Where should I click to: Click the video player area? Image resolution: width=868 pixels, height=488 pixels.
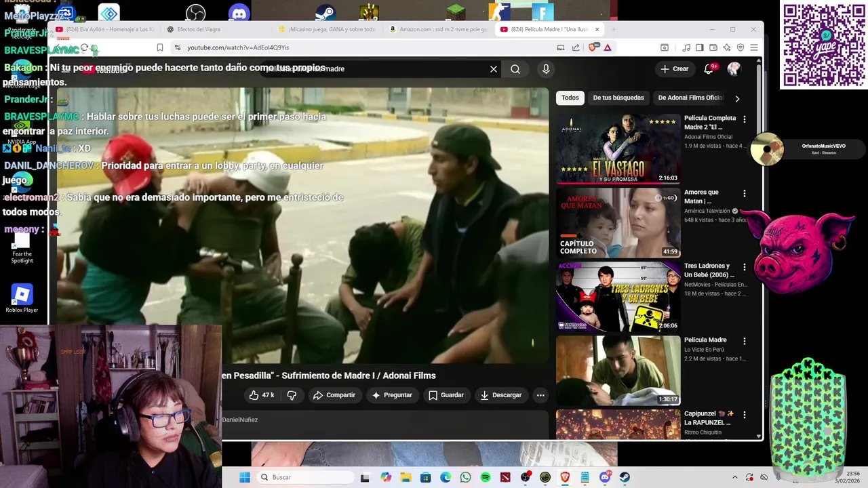click(302, 226)
